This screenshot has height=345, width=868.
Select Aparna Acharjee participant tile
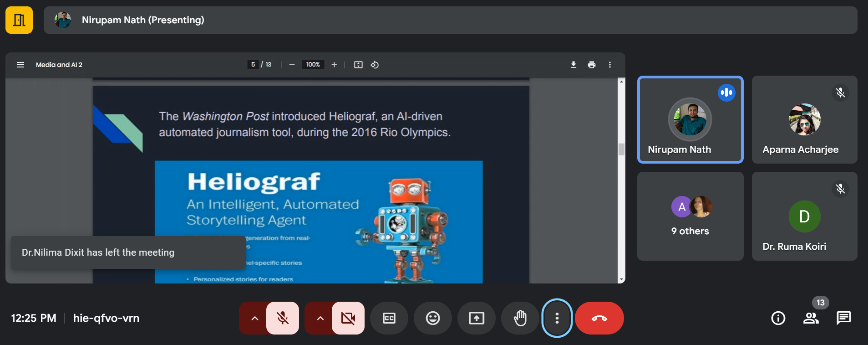click(805, 119)
